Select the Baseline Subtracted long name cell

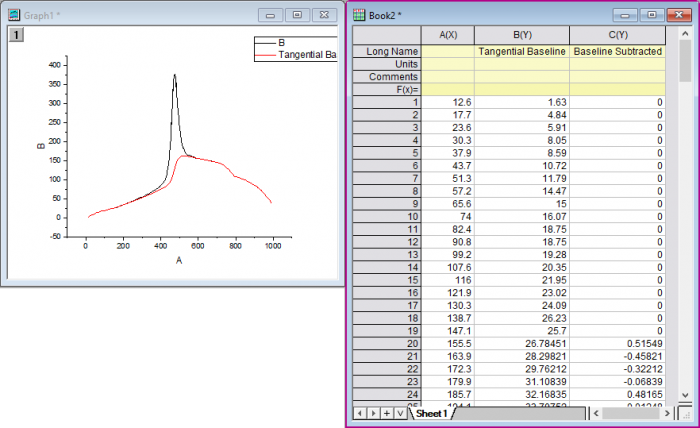click(617, 51)
